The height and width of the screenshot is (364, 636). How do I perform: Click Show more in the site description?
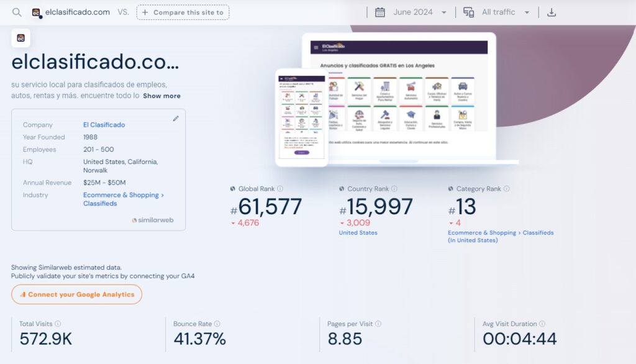click(x=162, y=96)
